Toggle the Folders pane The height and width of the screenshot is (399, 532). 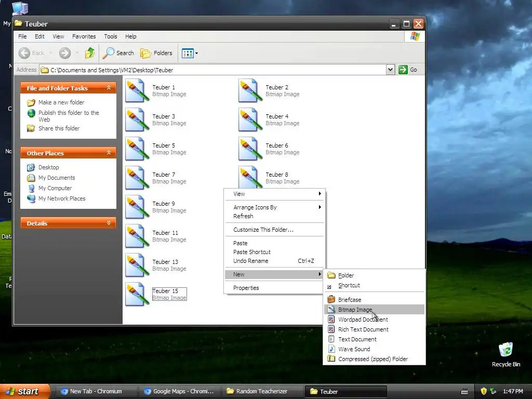[x=156, y=53]
